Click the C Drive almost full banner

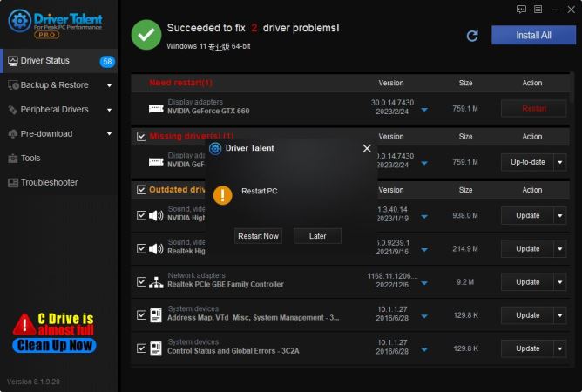[54, 333]
